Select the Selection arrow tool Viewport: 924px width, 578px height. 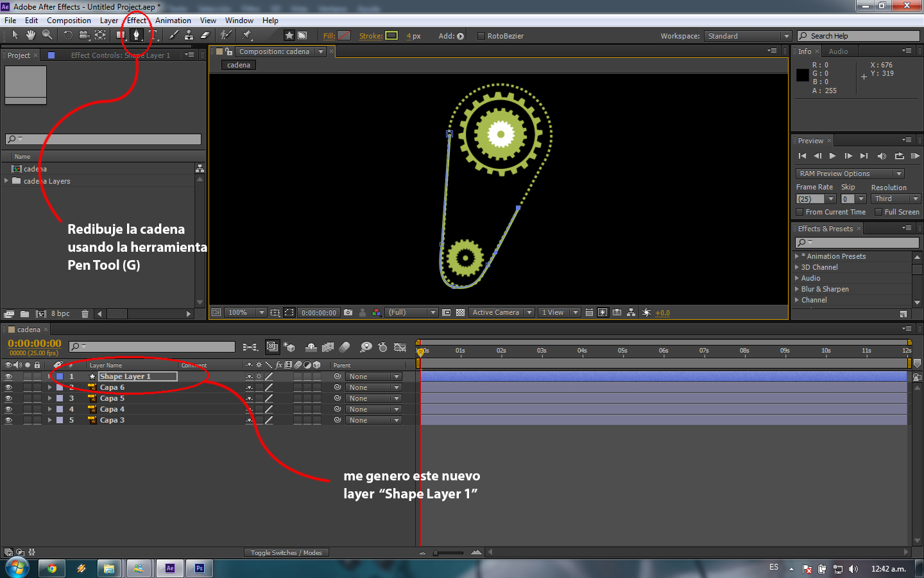(15, 35)
